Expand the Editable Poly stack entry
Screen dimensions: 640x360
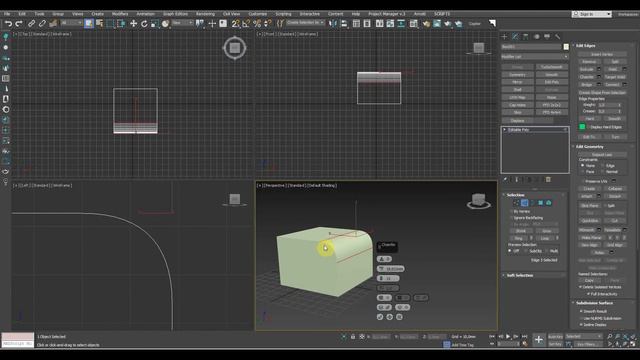505,129
